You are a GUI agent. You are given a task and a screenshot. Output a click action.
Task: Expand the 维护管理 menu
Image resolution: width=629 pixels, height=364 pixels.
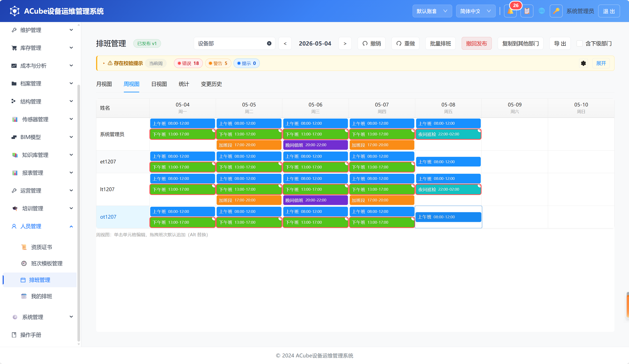coord(42,30)
